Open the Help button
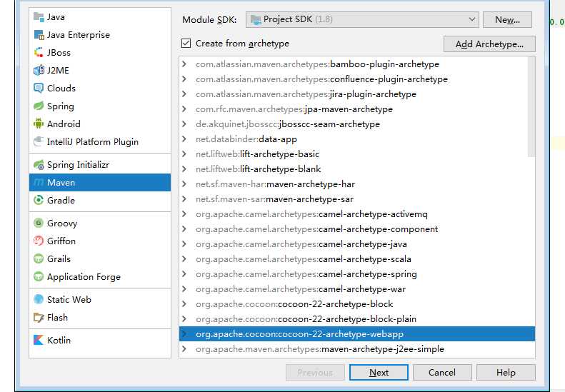Image resolution: width=565 pixels, height=392 pixels. pyautogui.click(x=506, y=373)
